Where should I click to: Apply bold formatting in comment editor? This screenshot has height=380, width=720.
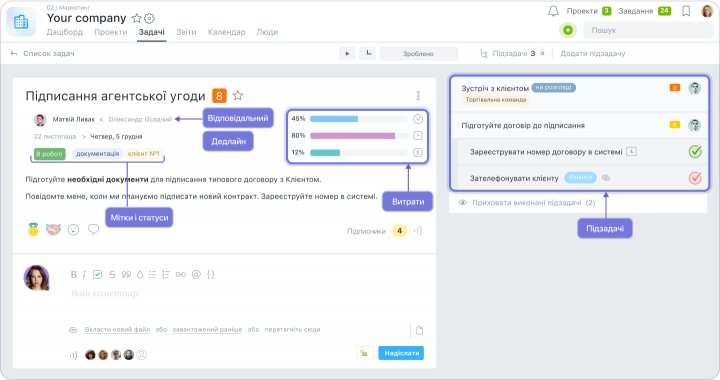coord(73,274)
